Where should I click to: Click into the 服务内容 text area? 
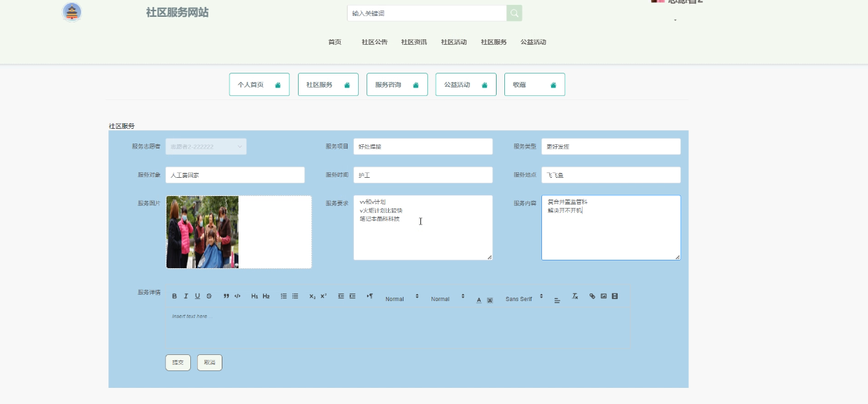[611, 228]
